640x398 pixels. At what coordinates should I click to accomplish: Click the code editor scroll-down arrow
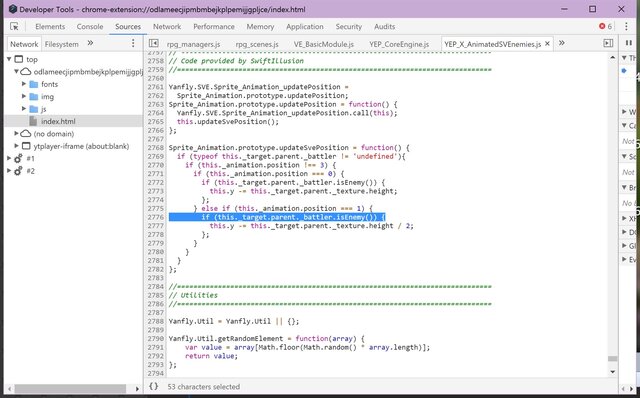[612, 372]
